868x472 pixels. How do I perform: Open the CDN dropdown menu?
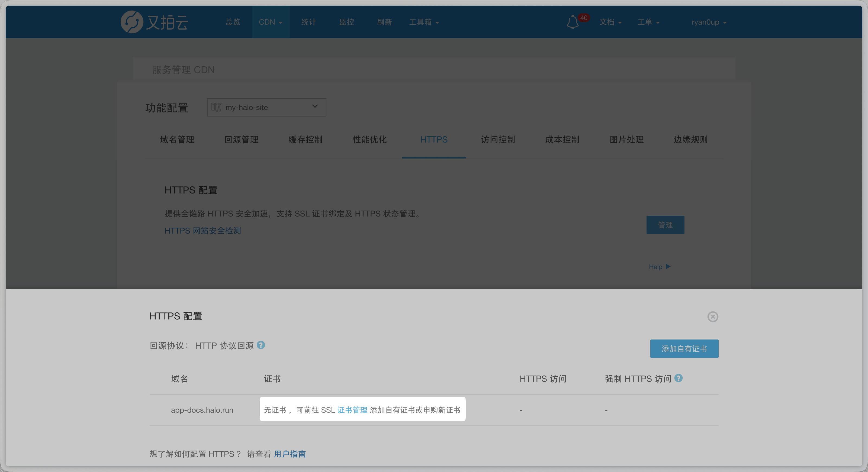pyautogui.click(x=270, y=22)
